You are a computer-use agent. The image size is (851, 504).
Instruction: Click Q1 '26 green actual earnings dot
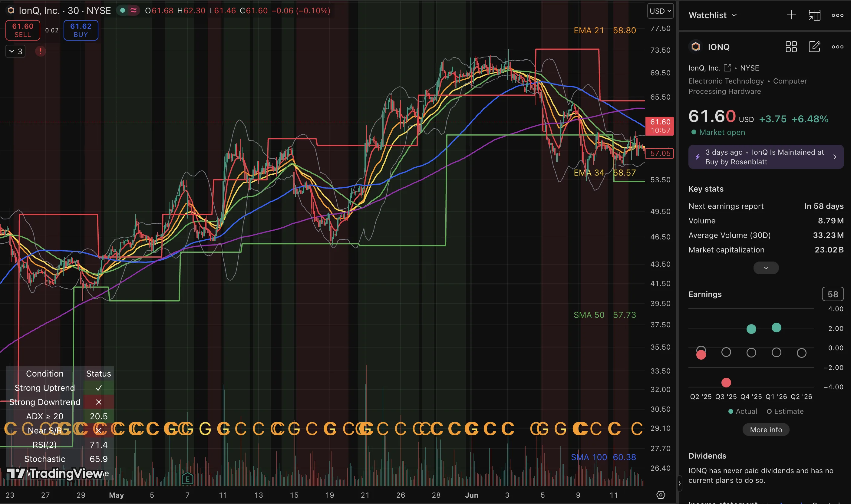776,328
